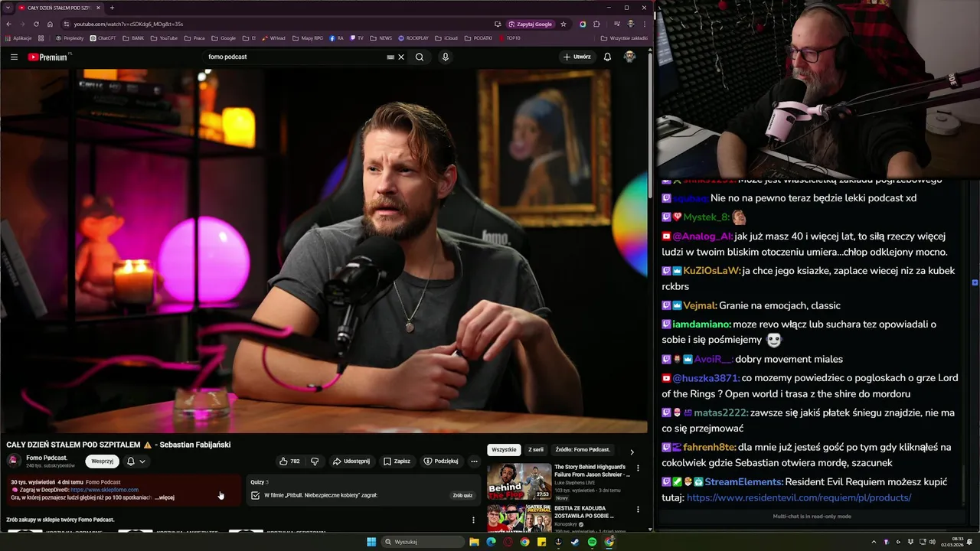The image size is (980, 551).
Task: Select the 'Z serii' chip
Action: pos(536,450)
